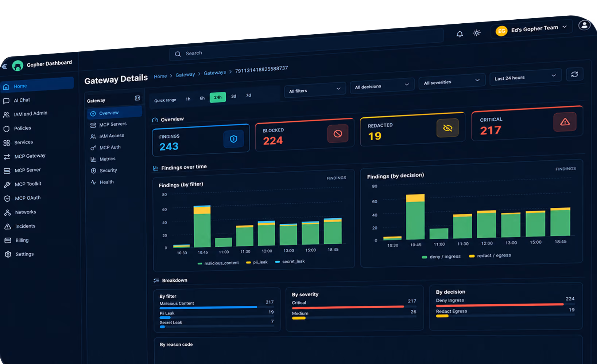This screenshot has height=364, width=597.
Task: Click the Gateways breadcrumb link
Action: coord(215,73)
